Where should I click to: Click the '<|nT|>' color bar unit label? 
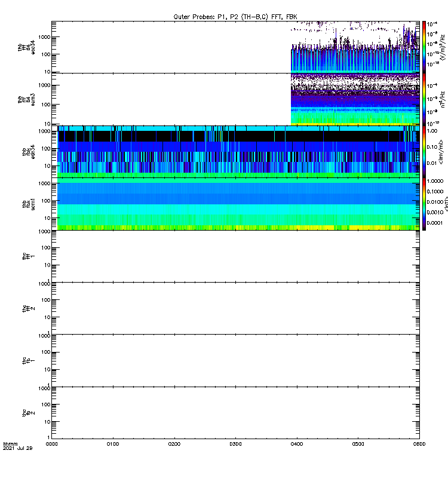pyautogui.click(x=446, y=204)
